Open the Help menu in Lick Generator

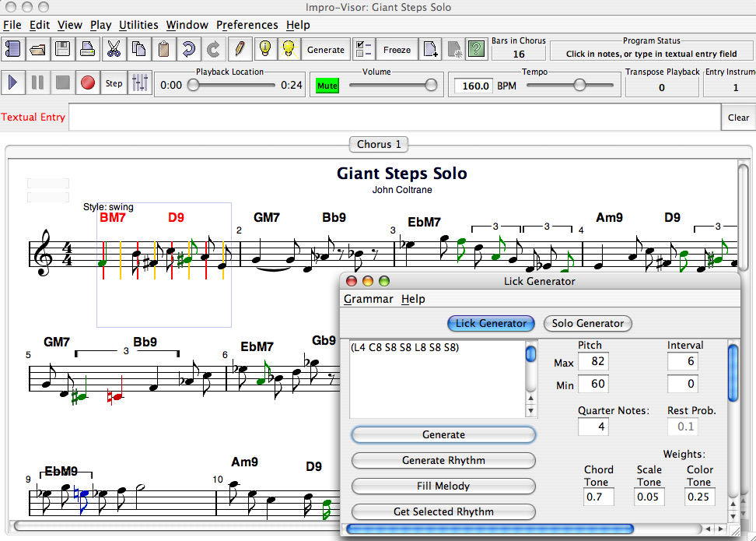click(x=413, y=299)
